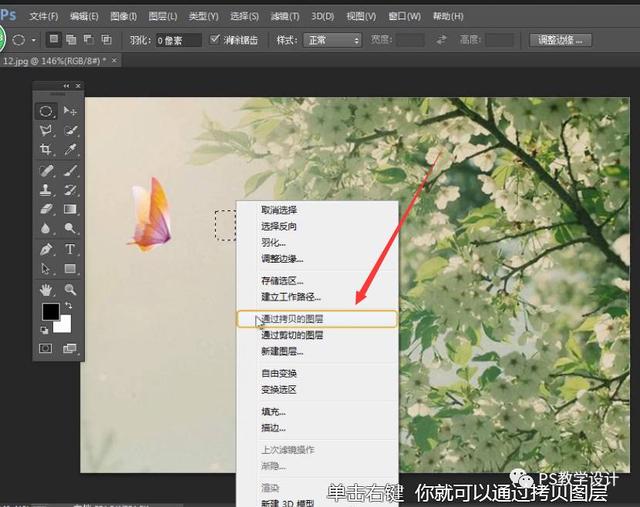Open the 选择(S) menu

tap(244, 16)
